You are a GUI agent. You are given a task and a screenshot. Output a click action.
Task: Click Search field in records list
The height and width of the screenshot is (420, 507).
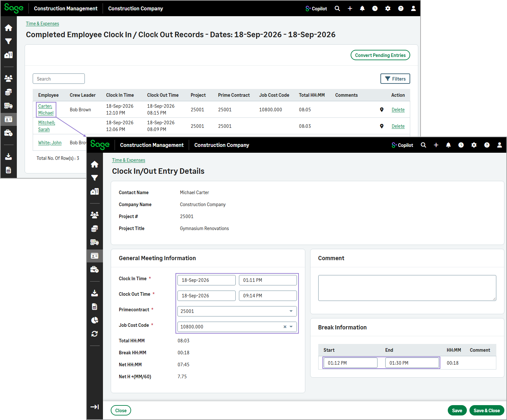click(x=59, y=79)
